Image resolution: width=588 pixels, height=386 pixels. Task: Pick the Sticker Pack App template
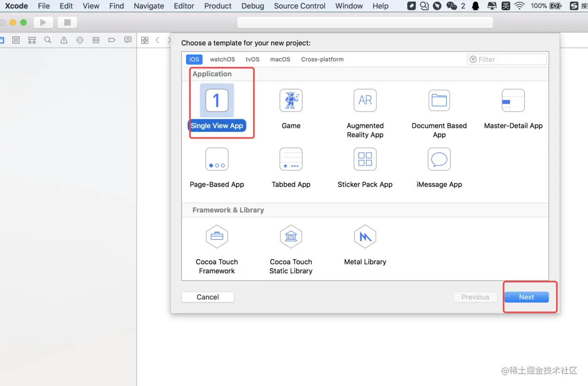click(x=365, y=168)
